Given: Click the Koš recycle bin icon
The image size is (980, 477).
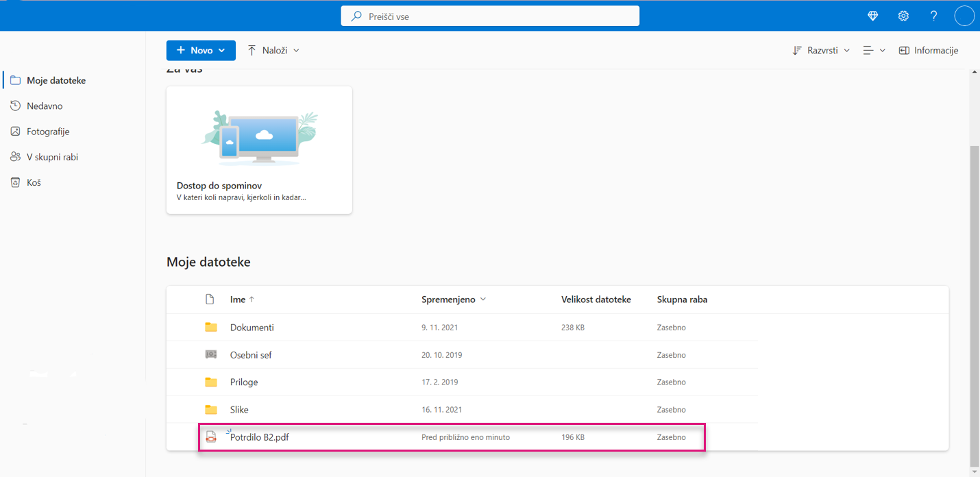Looking at the screenshot, I should (x=15, y=182).
